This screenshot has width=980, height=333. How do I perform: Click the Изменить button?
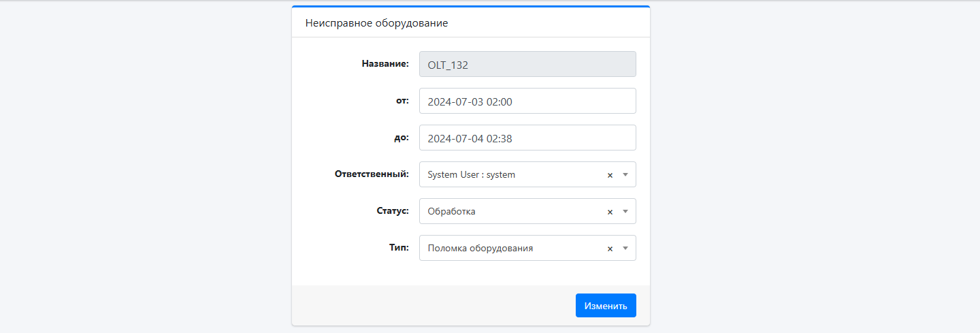606,306
